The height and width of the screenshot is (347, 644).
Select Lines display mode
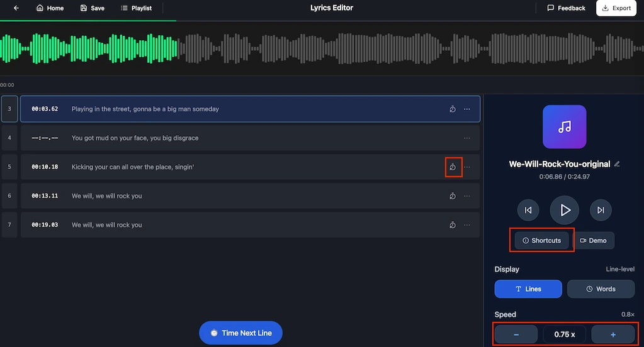click(x=528, y=289)
